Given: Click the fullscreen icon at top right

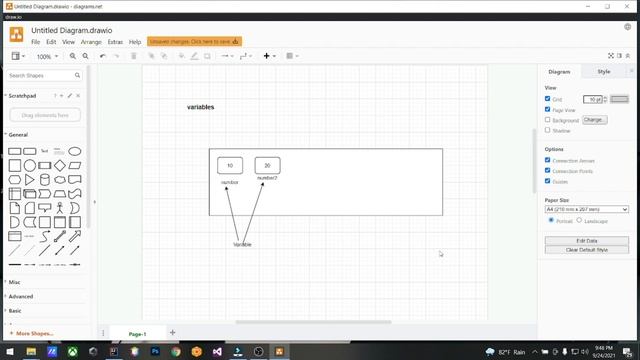Looking at the screenshot, I should coord(611,56).
